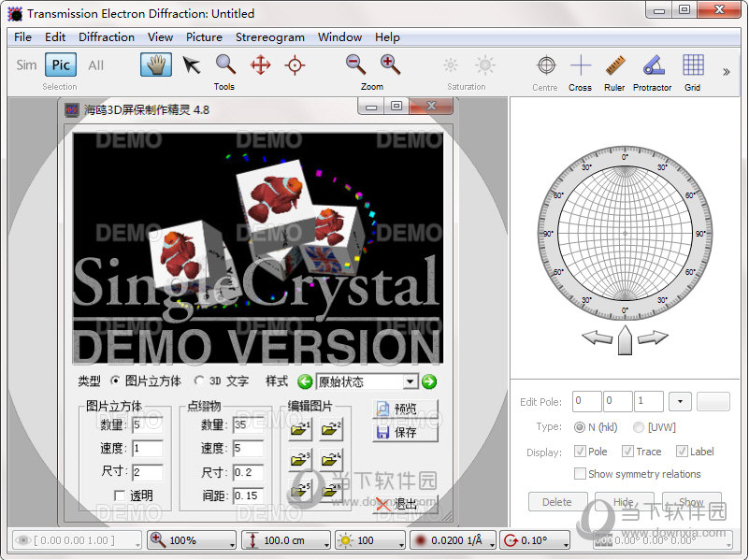Toggle Pole display checkbox

point(580,452)
